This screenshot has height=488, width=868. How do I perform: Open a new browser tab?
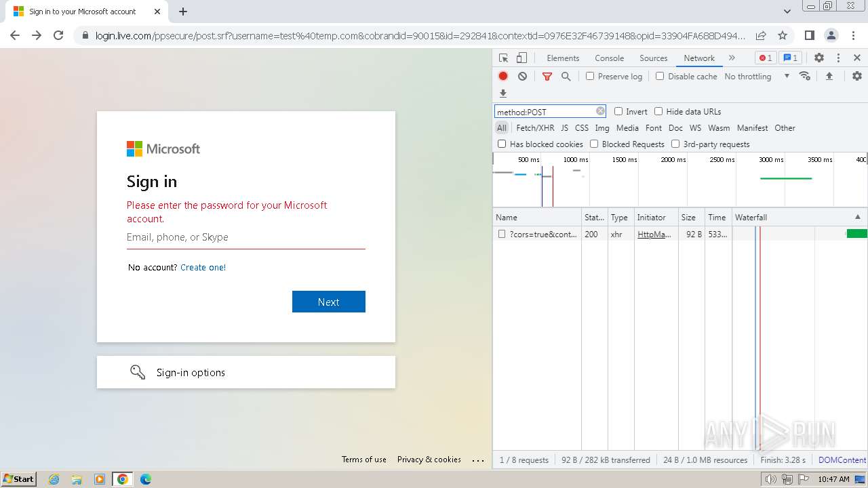coord(183,12)
